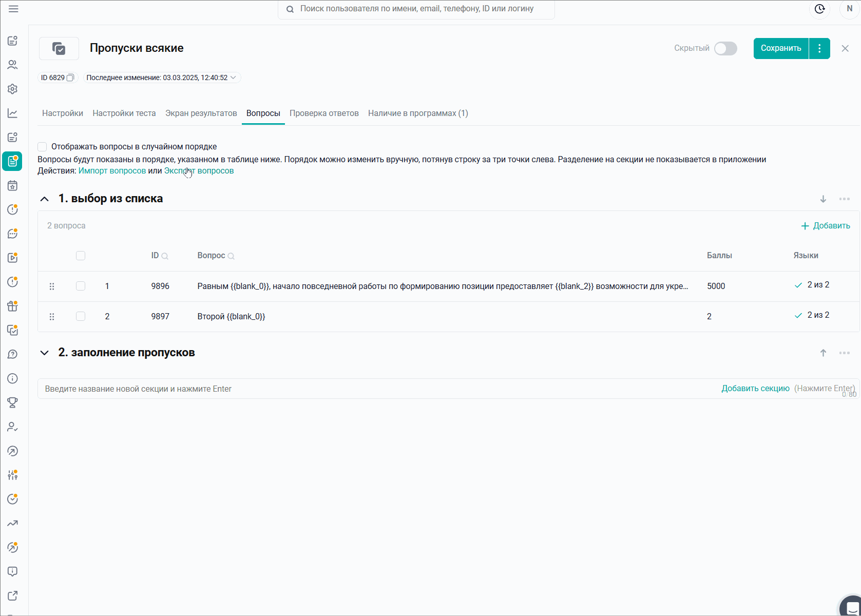Open the external link sidebar icon
The width and height of the screenshot is (861, 616).
point(13,595)
